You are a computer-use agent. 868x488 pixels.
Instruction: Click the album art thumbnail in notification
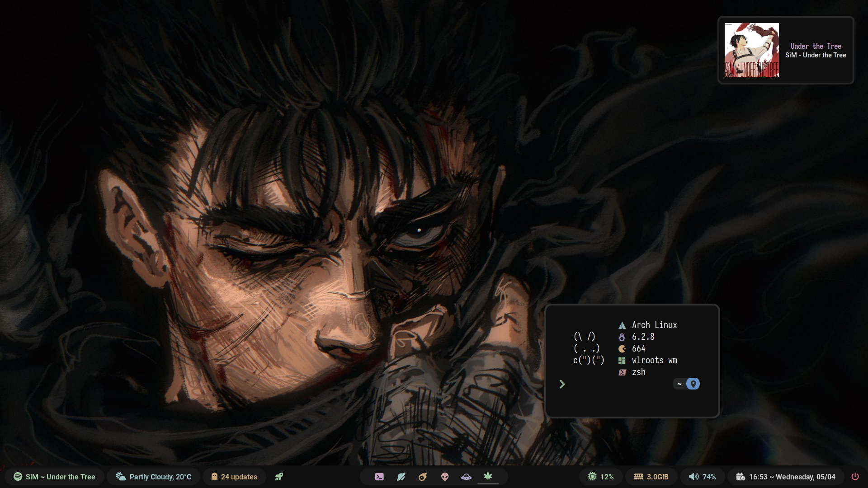751,50
